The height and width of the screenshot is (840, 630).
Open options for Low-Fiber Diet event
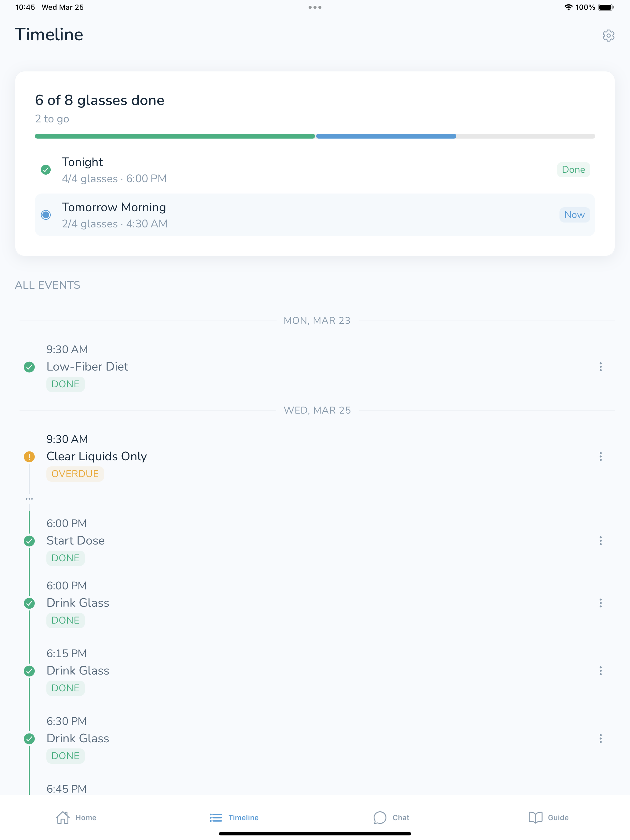point(600,367)
